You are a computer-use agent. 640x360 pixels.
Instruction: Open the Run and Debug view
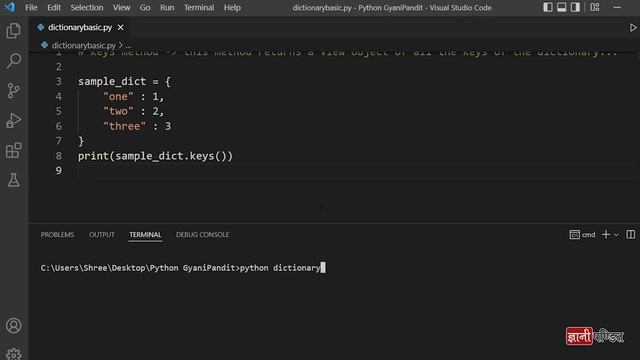point(13,120)
